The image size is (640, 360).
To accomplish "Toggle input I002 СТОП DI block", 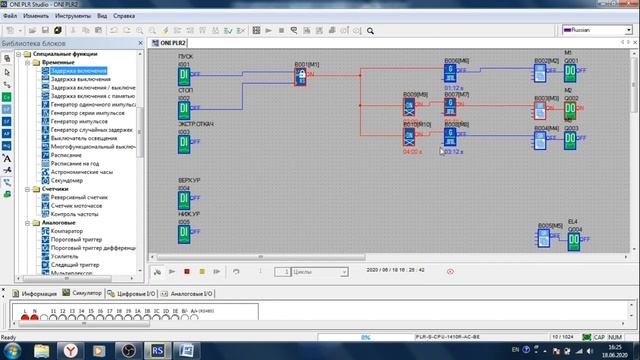I will 184,110.
